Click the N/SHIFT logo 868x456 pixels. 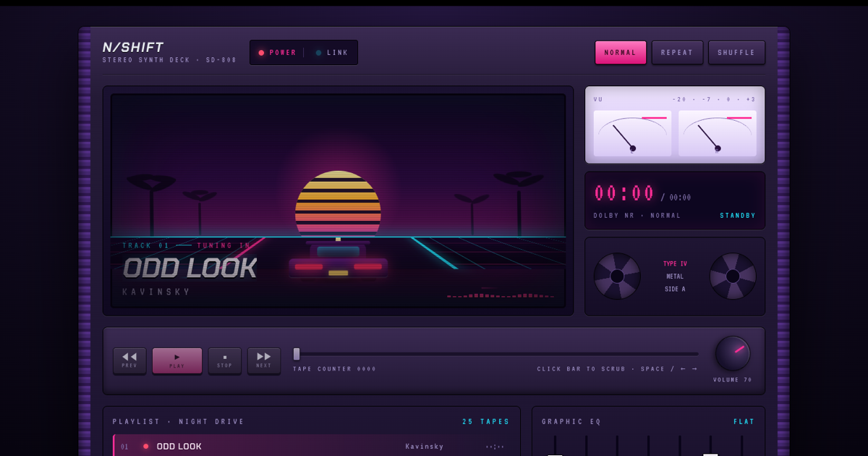click(133, 47)
